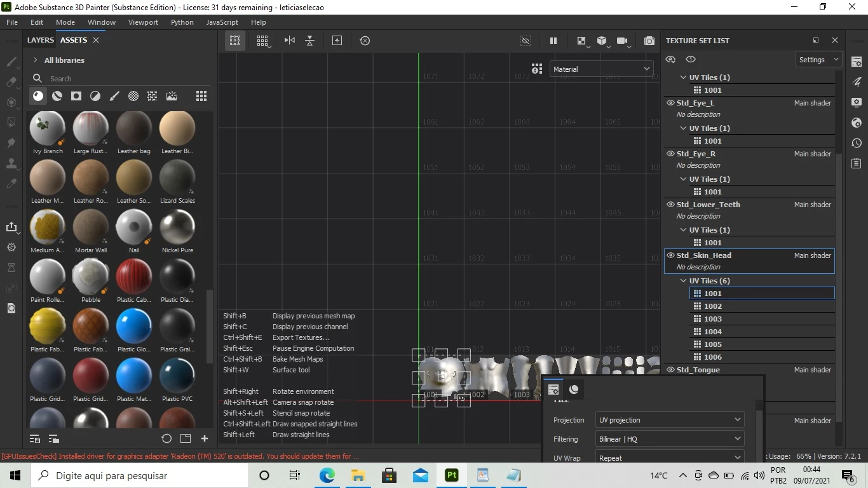The height and width of the screenshot is (488, 868).
Task: Open Texture Set List Settings dropdown
Action: [818, 60]
